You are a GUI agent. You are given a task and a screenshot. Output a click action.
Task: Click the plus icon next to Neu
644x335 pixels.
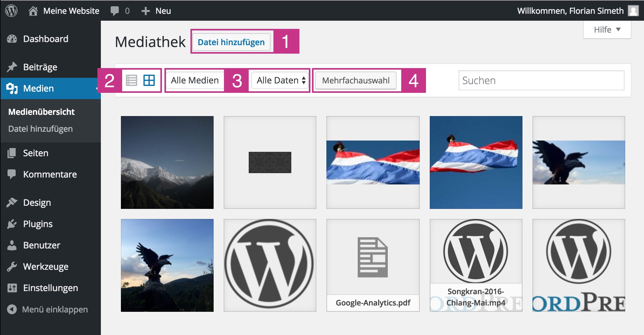[145, 11]
